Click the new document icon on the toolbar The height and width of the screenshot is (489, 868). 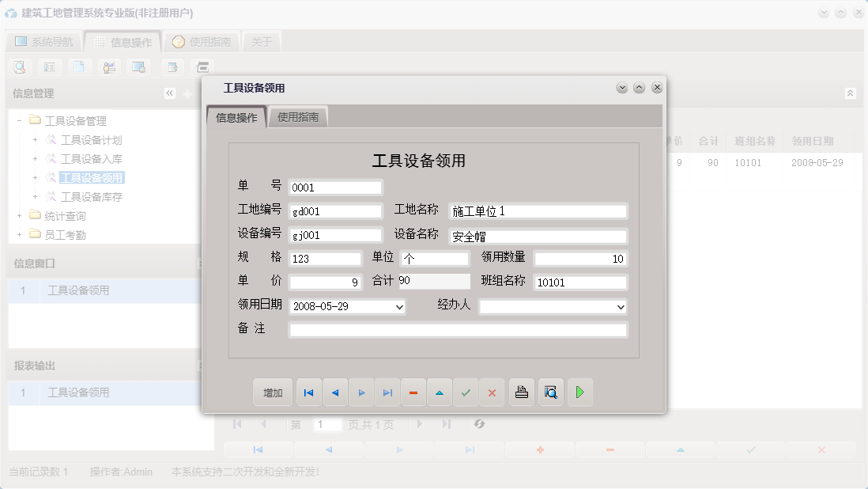click(79, 67)
